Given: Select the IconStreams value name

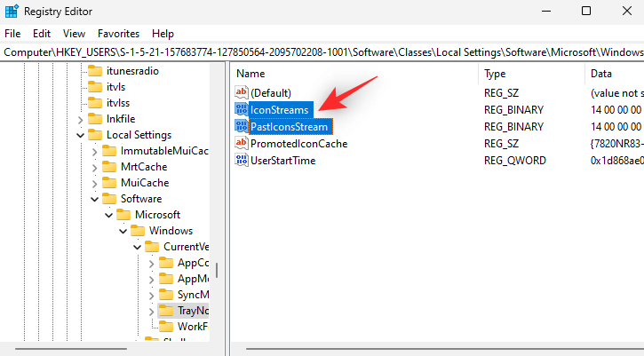Looking at the screenshot, I should [279, 110].
